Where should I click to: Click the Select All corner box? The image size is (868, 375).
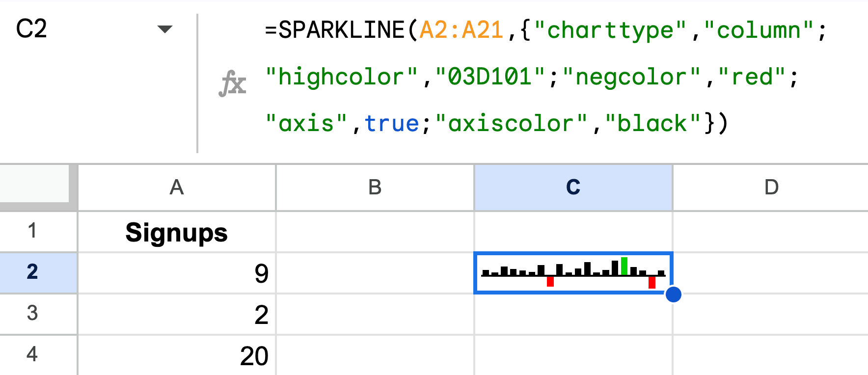(34, 184)
